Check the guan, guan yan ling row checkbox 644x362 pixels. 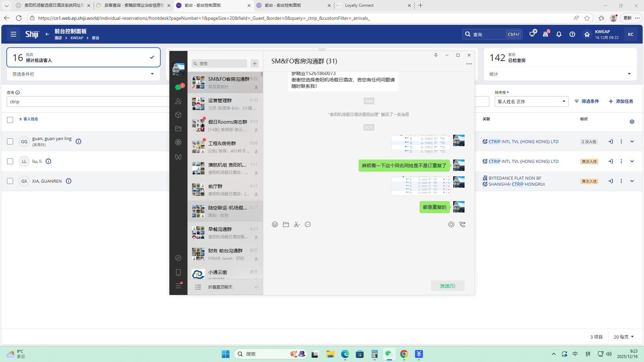click(10, 141)
